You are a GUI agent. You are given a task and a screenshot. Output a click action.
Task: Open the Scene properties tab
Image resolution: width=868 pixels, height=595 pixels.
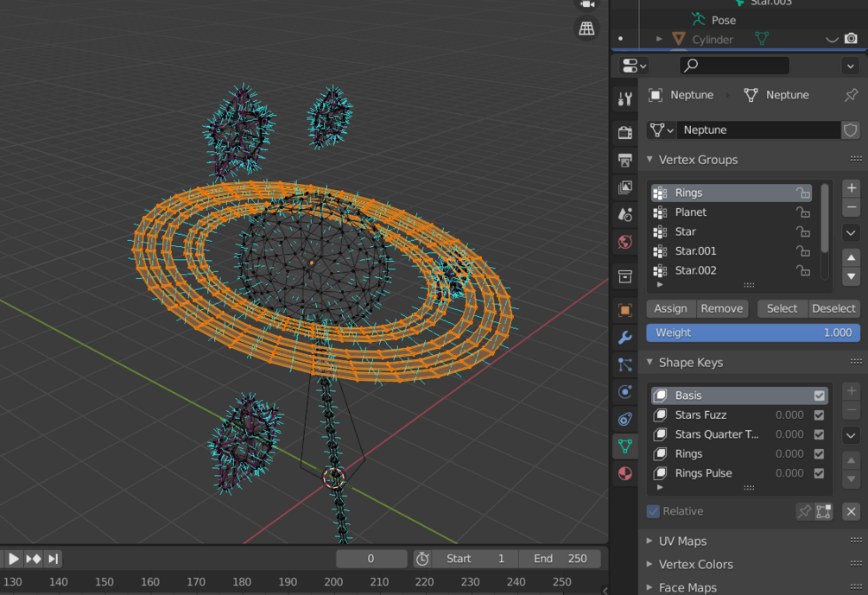625,214
